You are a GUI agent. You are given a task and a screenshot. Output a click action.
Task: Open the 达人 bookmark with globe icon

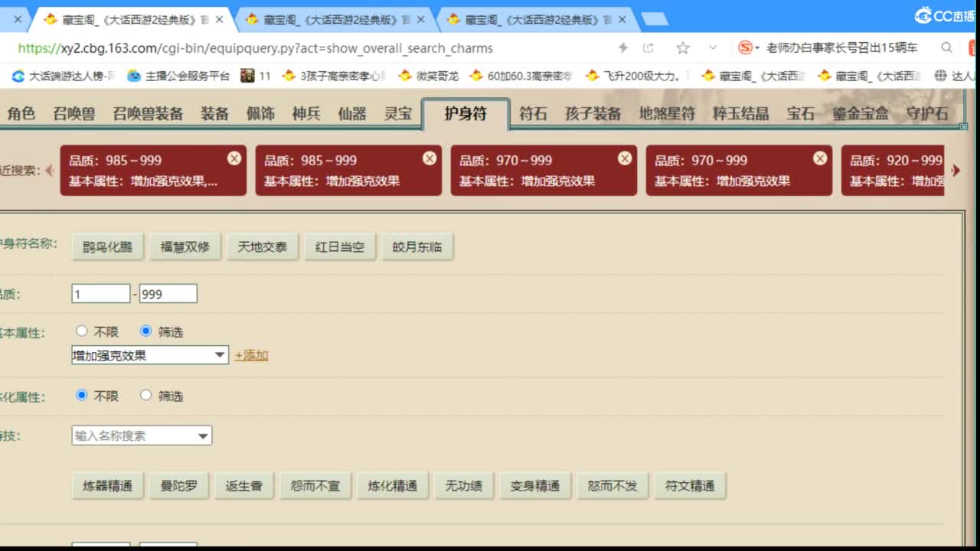(x=954, y=76)
